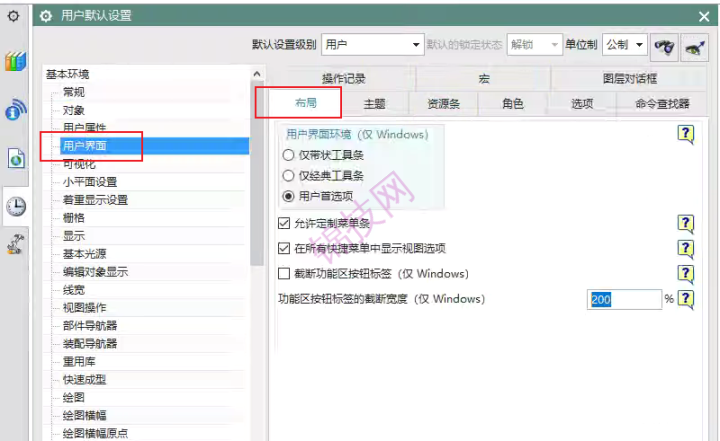Click help icon beside 允许定制菜单条

point(686,223)
